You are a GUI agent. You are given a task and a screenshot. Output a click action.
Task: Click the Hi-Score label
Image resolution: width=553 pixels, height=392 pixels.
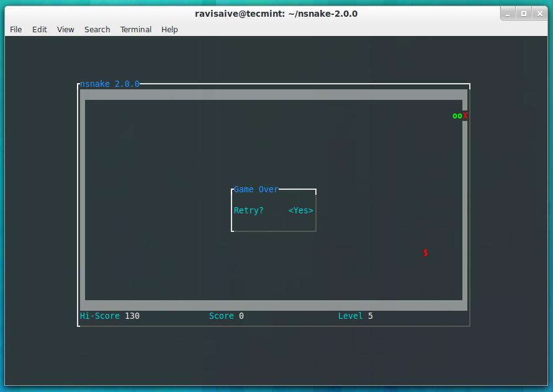coord(100,316)
